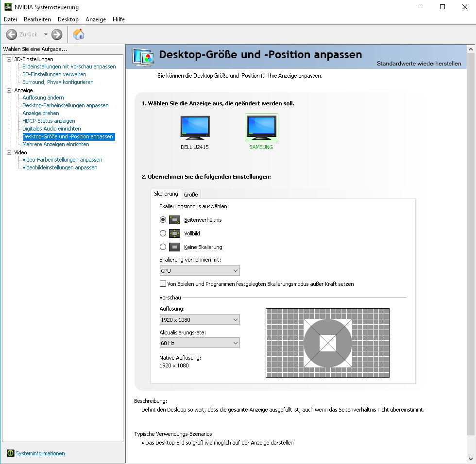
Task: Open Auflösung ändern
Action: [43, 98]
